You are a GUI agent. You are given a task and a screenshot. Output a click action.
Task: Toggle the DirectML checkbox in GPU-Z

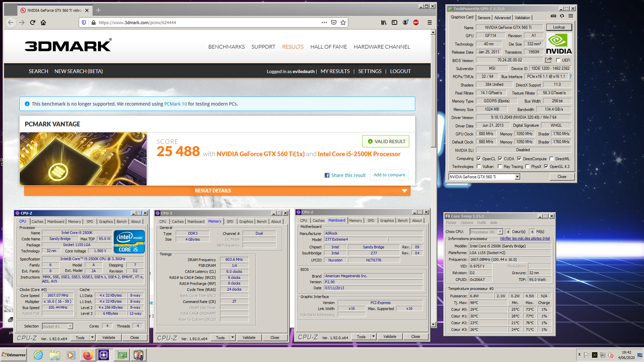point(551,159)
